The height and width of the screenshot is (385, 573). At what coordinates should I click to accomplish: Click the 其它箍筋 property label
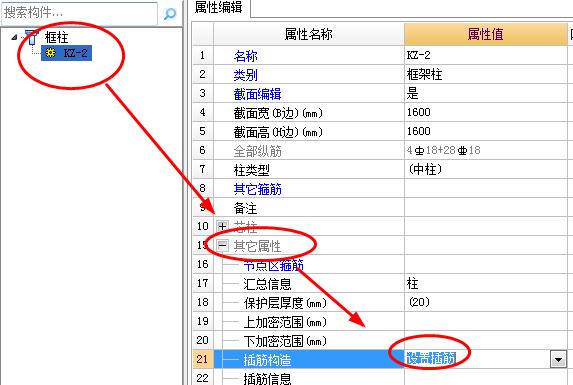click(x=258, y=189)
